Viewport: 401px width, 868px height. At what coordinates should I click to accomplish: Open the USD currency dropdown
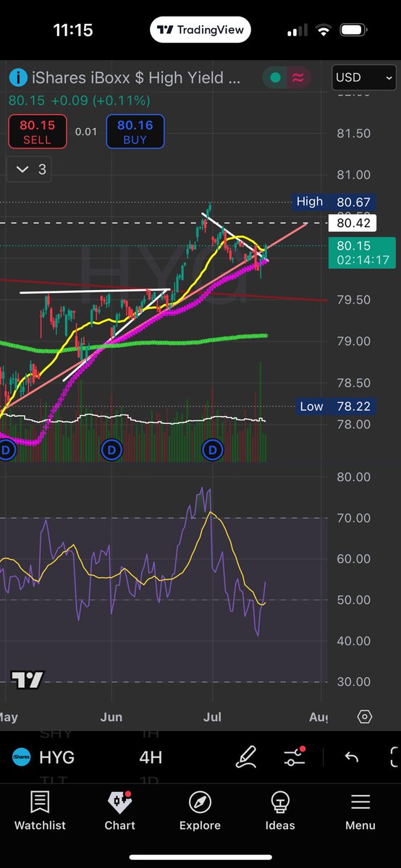364,77
